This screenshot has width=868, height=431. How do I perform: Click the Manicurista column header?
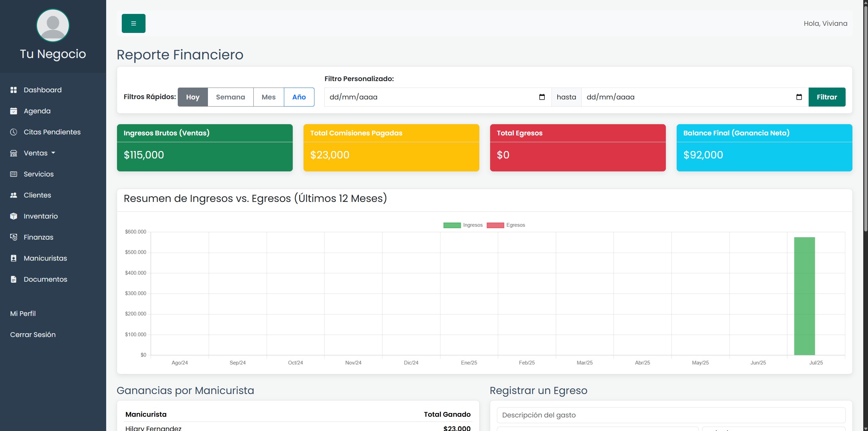coord(146,414)
